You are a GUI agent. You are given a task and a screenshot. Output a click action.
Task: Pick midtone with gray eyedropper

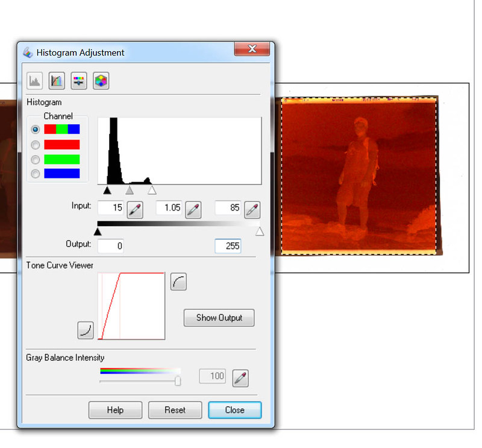pos(193,210)
